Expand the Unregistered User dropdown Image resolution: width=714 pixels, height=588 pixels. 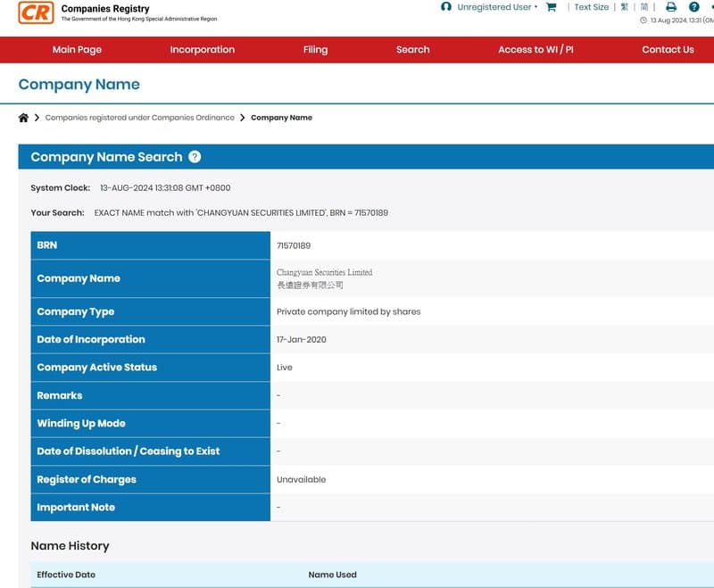[497, 7]
